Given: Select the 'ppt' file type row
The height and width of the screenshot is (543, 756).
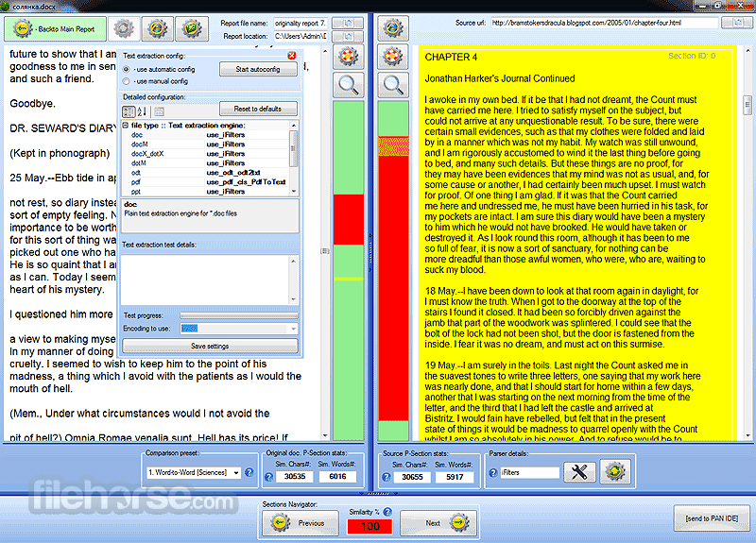Looking at the screenshot, I should pyautogui.click(x=206, y=192).
